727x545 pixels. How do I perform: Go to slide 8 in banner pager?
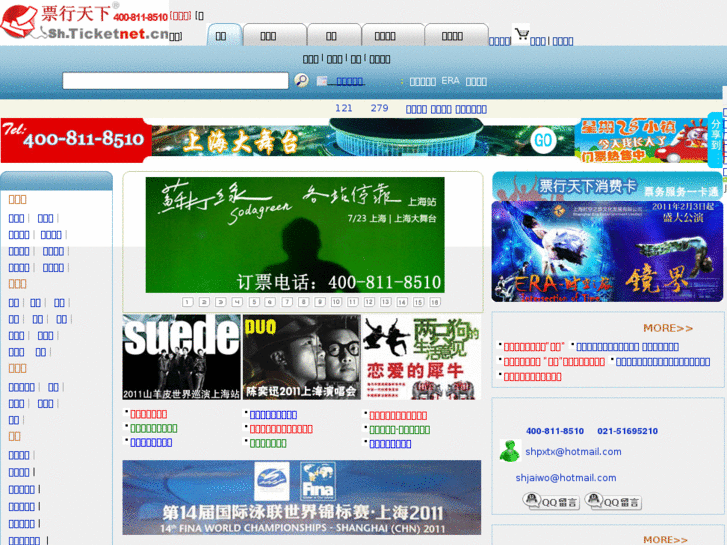(303, 302)
